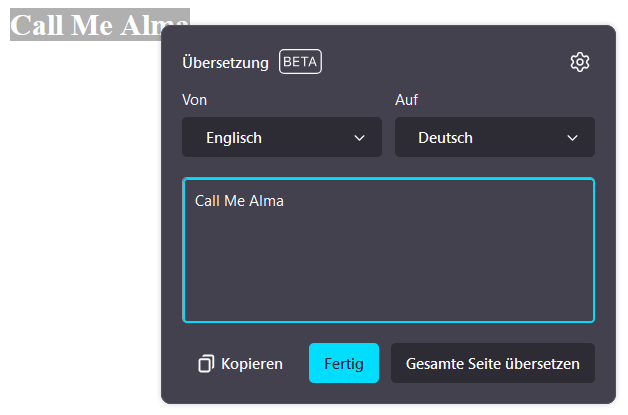This screenshot has width=628, height=415.
Task: Click the chevron arrow in the Deutsch box
Action: [573, 138]
